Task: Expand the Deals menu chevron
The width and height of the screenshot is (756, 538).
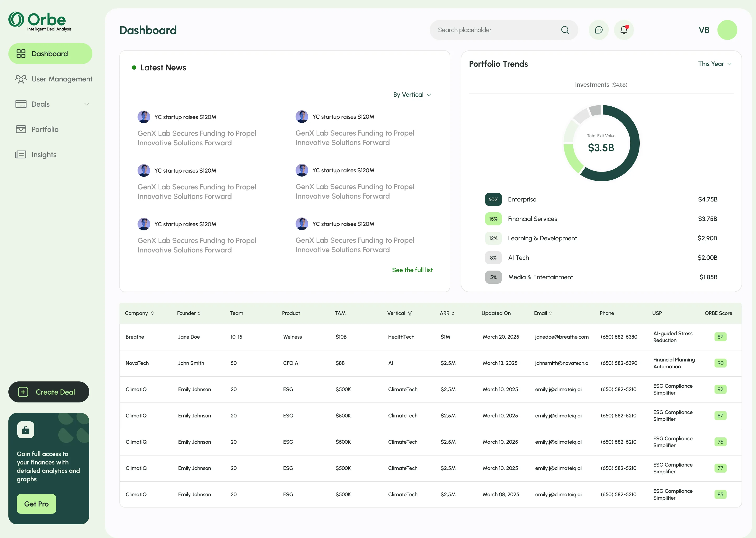Action: [86, 104]
